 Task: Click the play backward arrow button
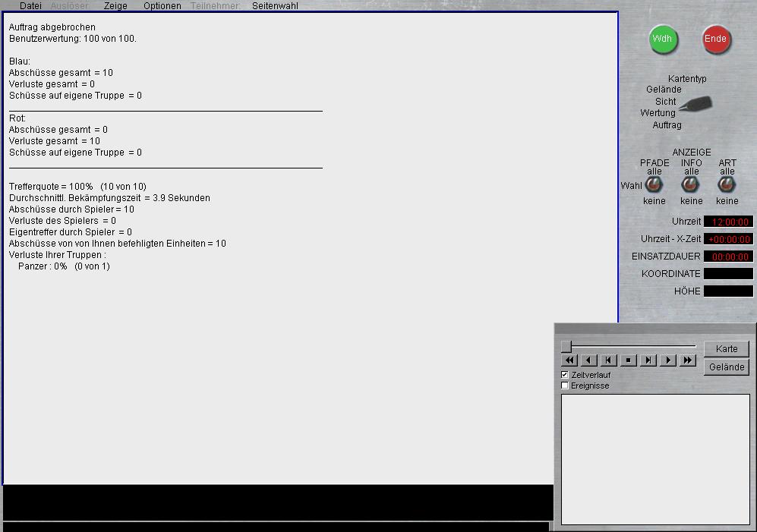tap(589, 360)
